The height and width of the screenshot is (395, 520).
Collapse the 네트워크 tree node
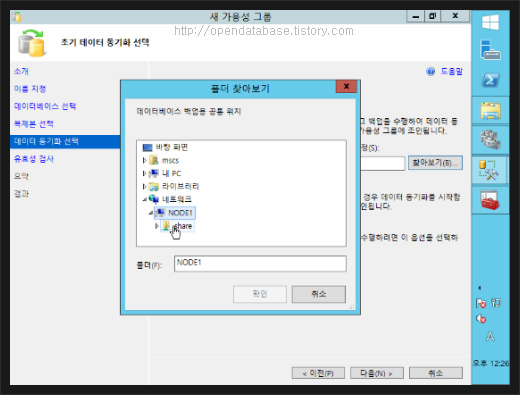coord(145,199)
